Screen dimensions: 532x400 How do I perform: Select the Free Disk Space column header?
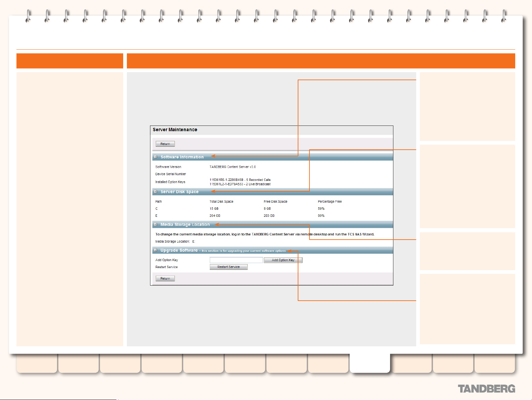click(276, 202)
